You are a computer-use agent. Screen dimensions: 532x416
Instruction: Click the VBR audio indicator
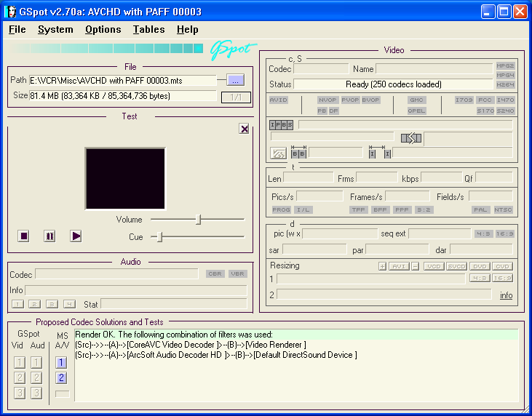coord(237,274)
